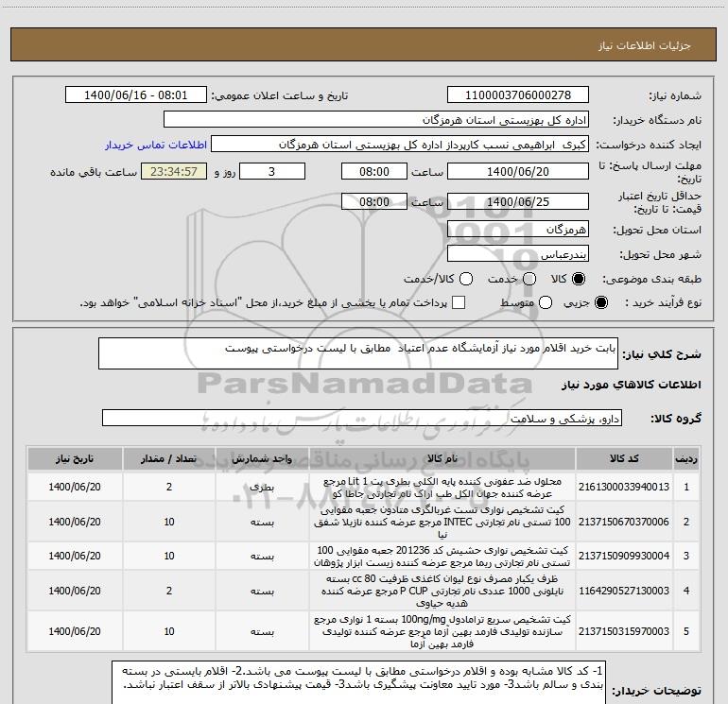This screenshot has width=728, height=704.
Task: Click the need date 1400/06/20 in row 5
Action: [x=75, y=631]
